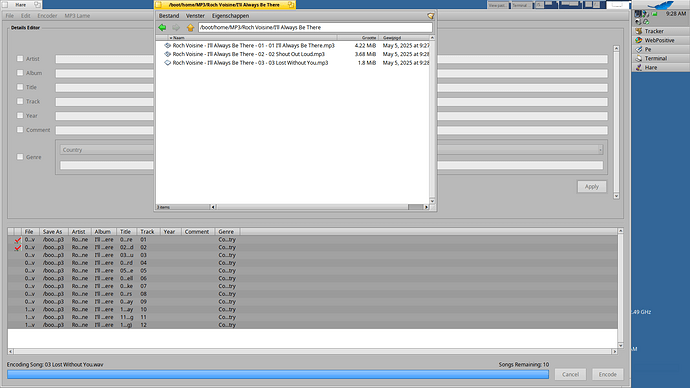Go to parent folder with up arrow
The width and height of the screenshot is (690, 388).
pyautogui.click(x=190, y=28)
